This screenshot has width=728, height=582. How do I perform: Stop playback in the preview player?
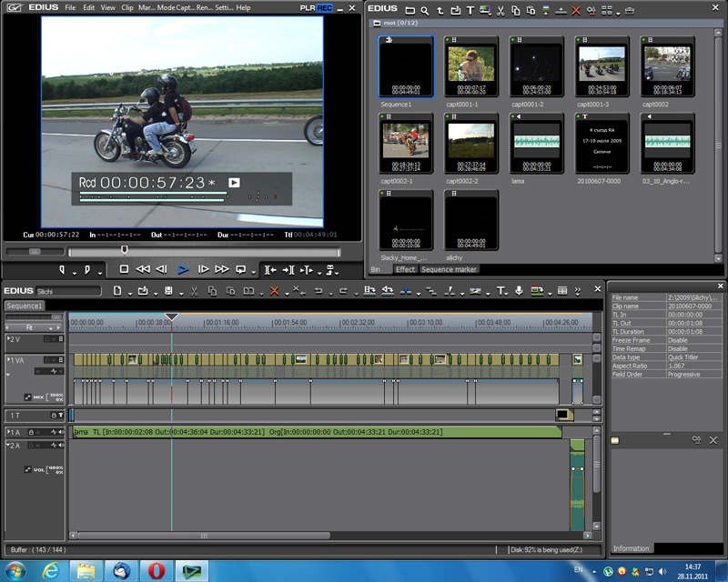(124, 269)
